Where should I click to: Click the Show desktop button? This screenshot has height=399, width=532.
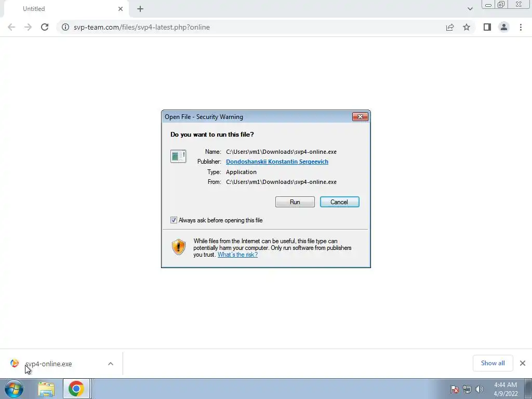point(528,389)
